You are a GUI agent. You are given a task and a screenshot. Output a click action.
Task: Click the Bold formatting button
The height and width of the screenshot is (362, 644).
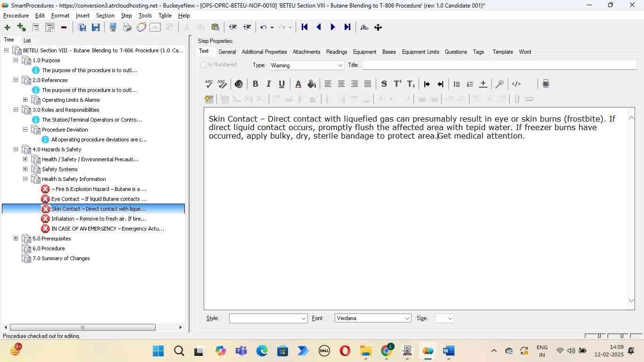[x=255, y=84]
